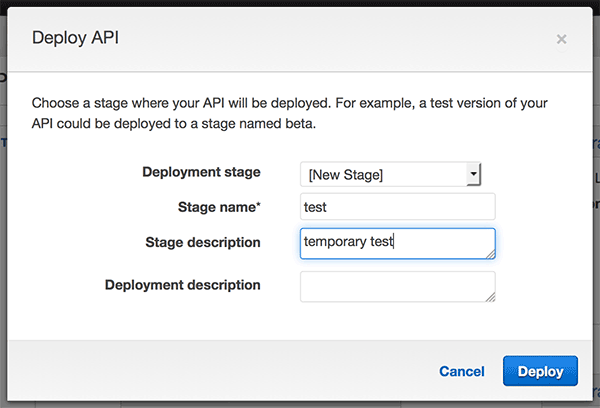Click the Stage description label
The image size is (600, 408).
point(203,242)
